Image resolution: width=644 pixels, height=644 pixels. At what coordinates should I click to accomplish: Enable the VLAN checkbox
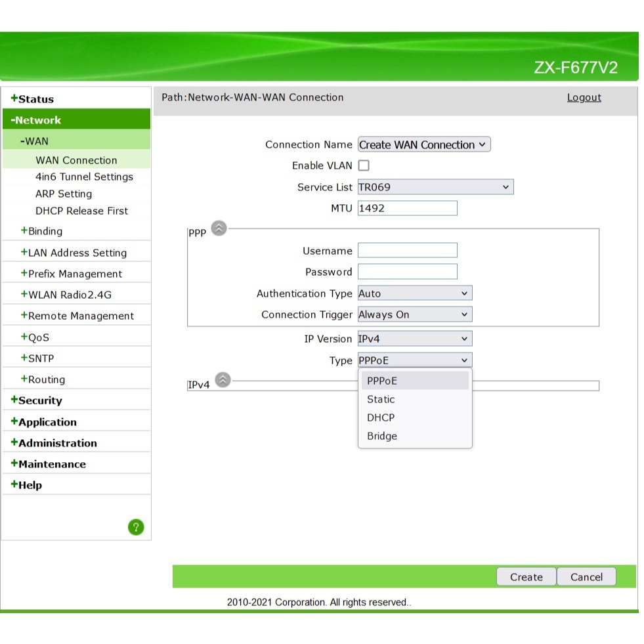tap(364, 166)
